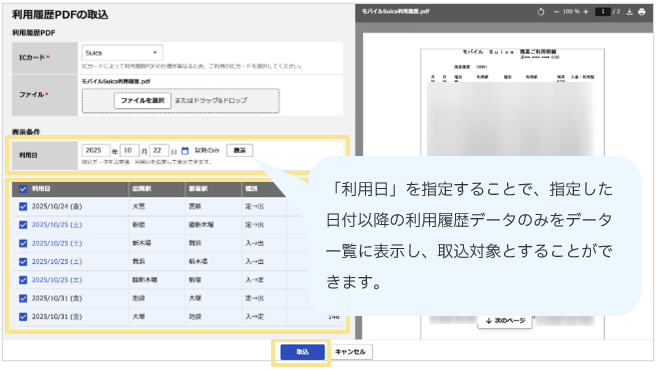Image resolution: width=658 pixels, height=370 pixels.
Task: Click the PDF page number box
Action: [x=603, y=12]
